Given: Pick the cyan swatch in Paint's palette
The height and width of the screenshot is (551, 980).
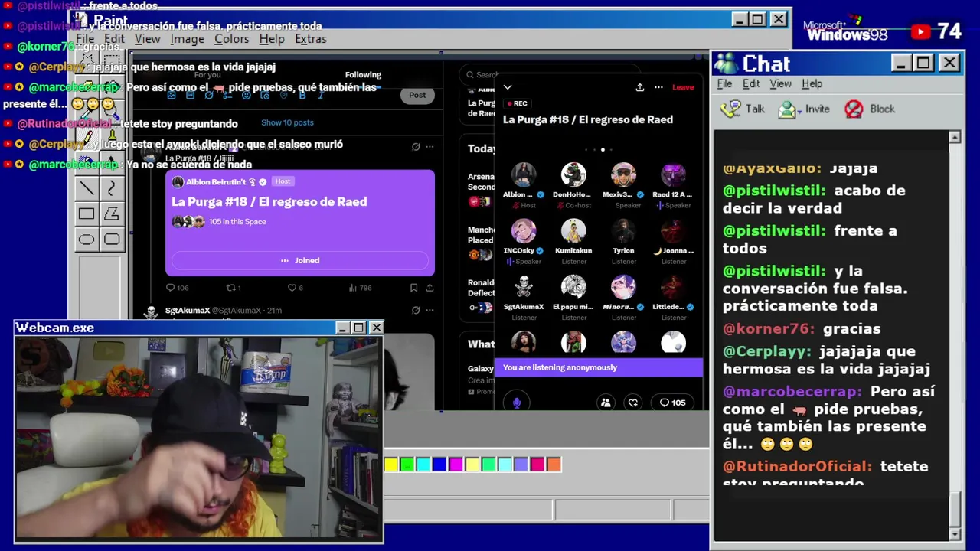Looking at the screenshot, I should click(x=423, y=465).
